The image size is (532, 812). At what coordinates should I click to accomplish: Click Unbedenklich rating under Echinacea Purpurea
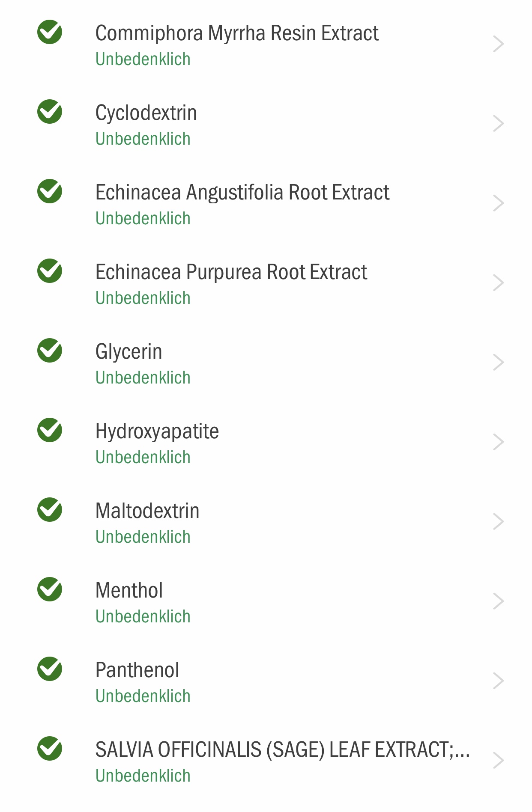[143, 298]
